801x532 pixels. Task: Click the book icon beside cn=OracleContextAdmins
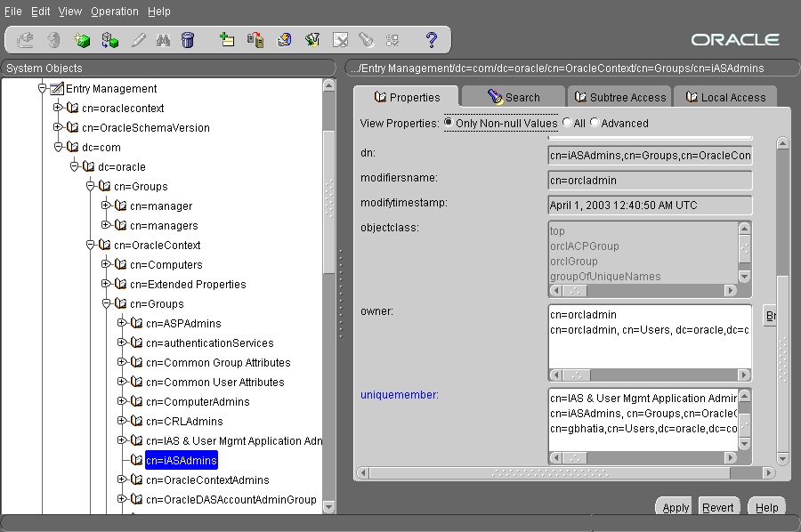(x=136, y=480)
